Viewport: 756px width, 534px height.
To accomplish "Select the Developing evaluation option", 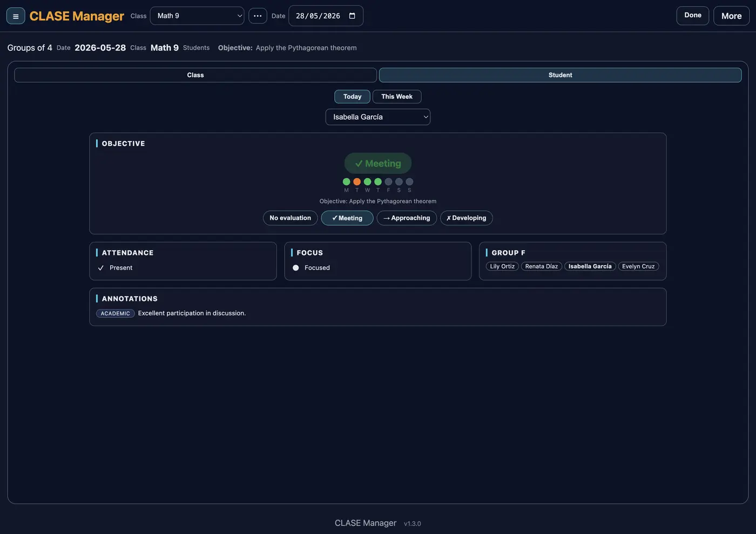I will point(467,218).
